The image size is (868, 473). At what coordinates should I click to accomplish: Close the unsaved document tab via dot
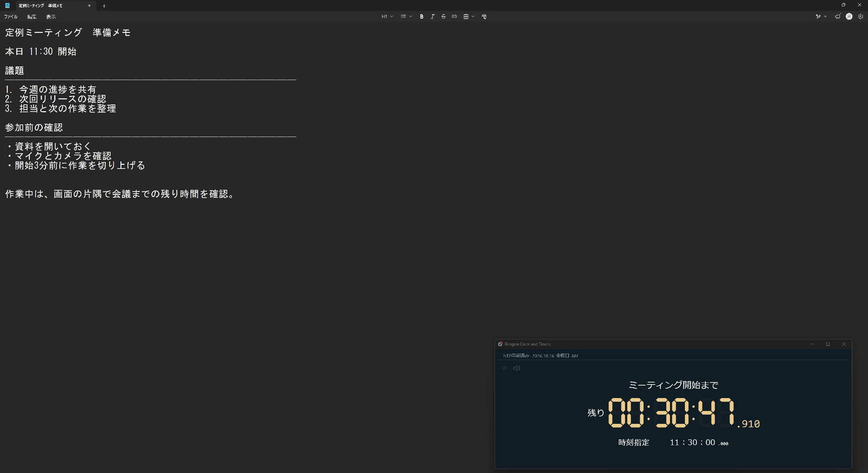(x=90, y=5)
